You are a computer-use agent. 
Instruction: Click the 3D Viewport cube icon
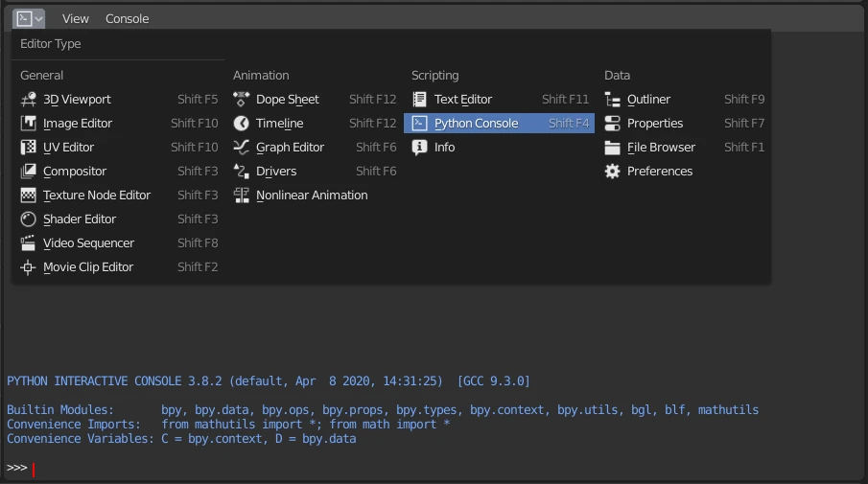click(28, 100)
